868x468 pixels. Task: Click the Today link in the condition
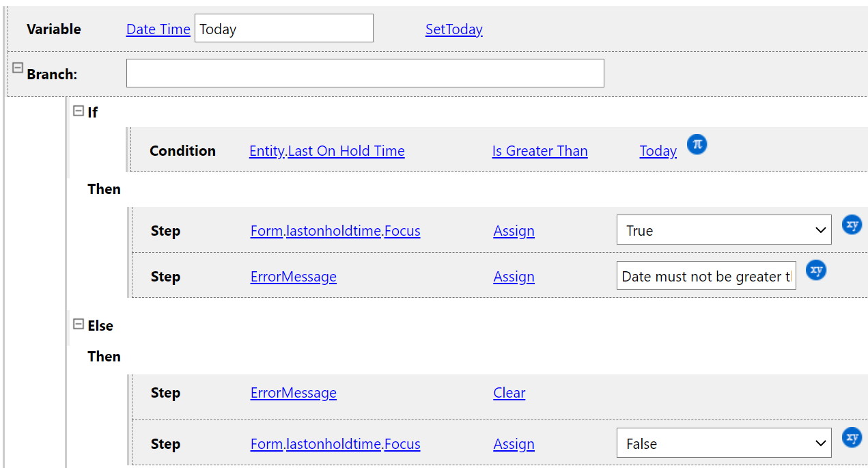pos(658,151)
